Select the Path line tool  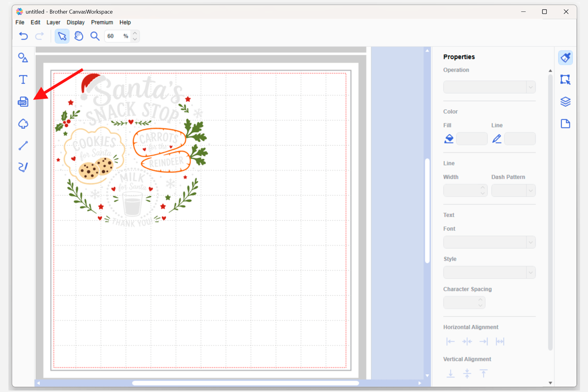click(23, 146)
